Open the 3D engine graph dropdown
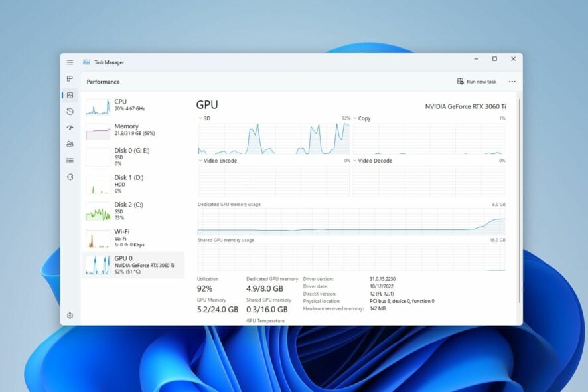 pyautogui.click(x=200, y=118)
